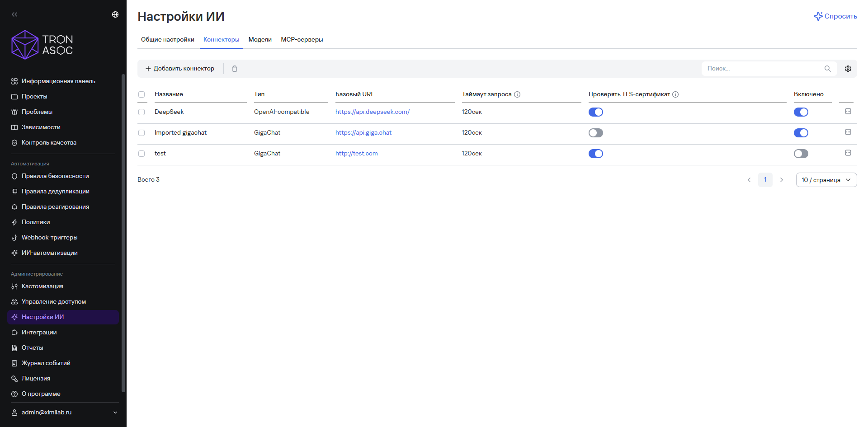Open Webhook-триггеры section

click(63, 238)
